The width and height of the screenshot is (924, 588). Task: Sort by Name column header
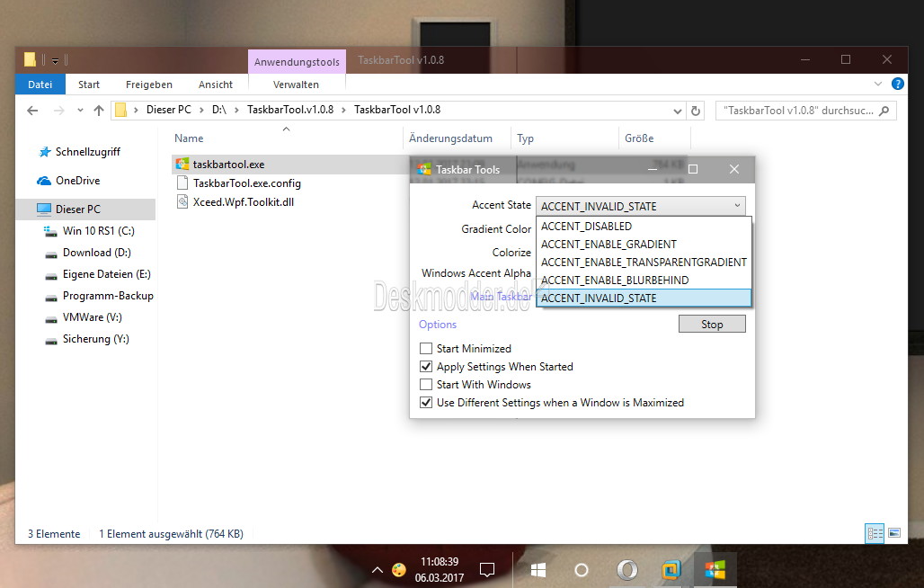coord(189,138)
